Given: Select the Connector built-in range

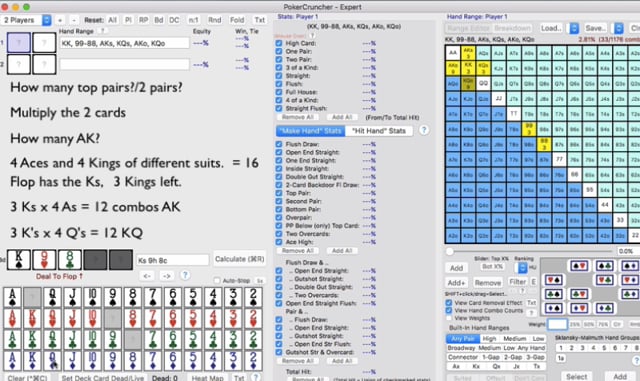Looking at the screenshot, I should tap(463, 357).
